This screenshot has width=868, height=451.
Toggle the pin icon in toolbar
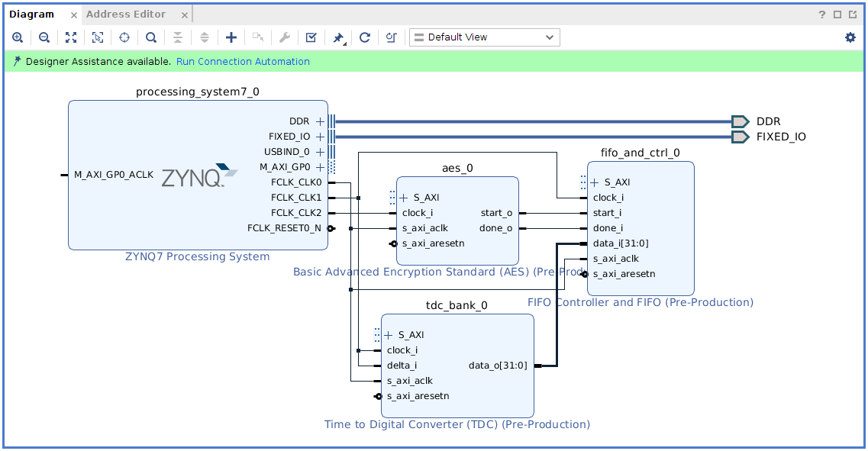pyautogui.click(x=338, y=37)
